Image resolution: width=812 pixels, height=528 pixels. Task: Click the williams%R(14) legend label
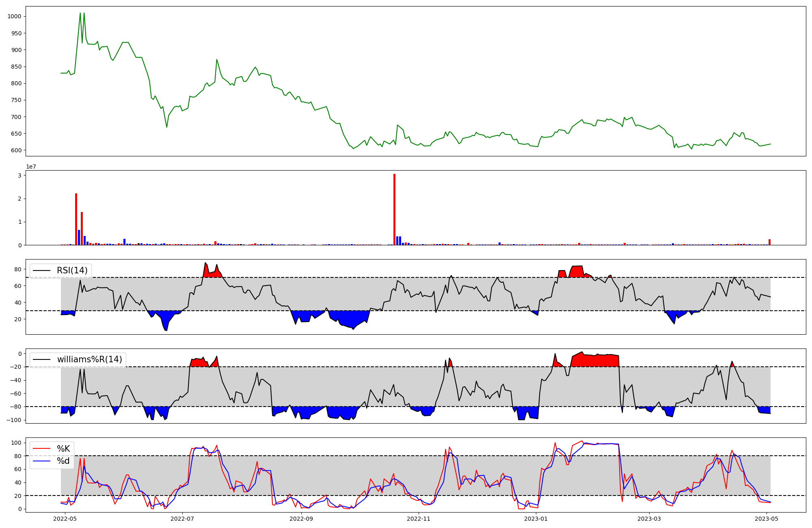[89, 359]
